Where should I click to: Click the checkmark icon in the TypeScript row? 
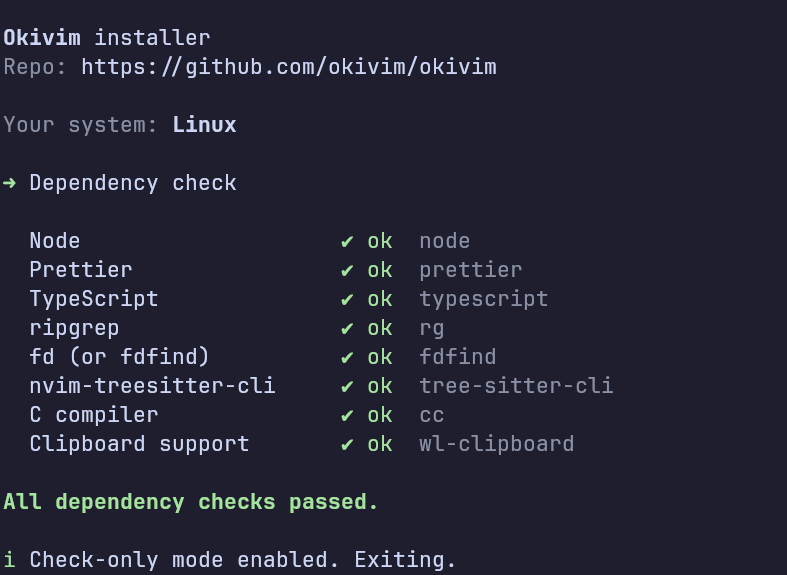(347, 299)
